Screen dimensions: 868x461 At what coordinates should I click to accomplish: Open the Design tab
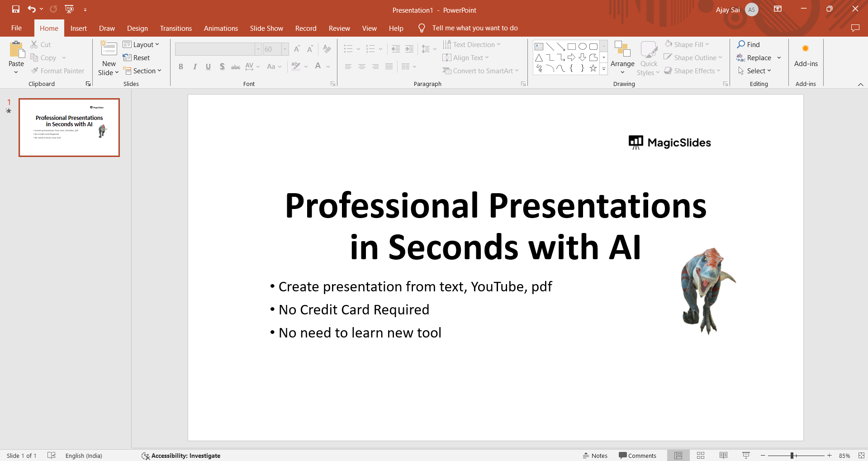coord(137,28)
